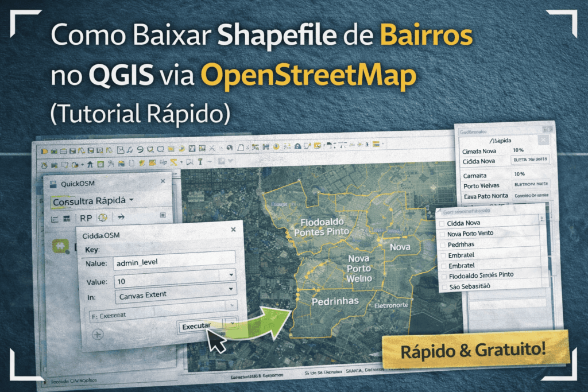Image resolution: width=588 pixels, height=392 pixels.
Task: Click the Pedrinhas label on the map
Action: (x=335, y=301)
